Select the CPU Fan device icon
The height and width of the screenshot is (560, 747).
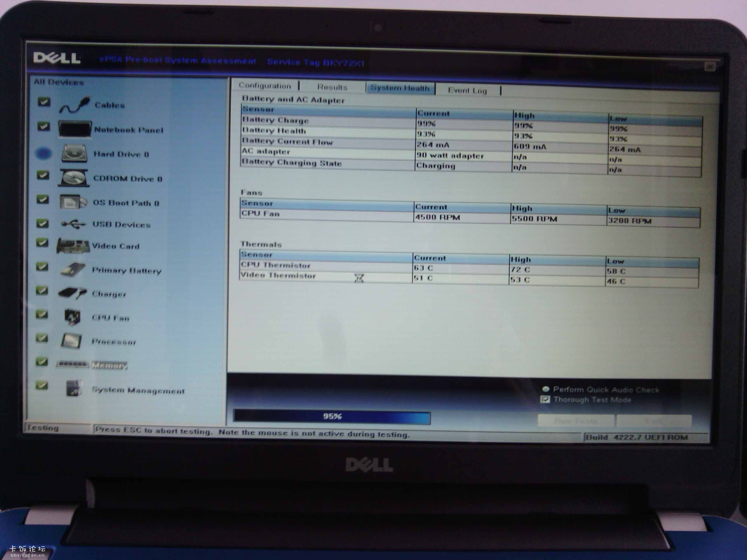point(73,317)
